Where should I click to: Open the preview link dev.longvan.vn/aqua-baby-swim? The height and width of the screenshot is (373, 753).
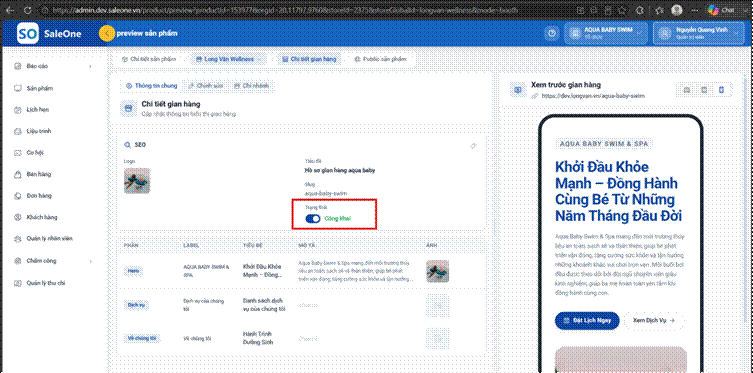(x=593, y=96)
